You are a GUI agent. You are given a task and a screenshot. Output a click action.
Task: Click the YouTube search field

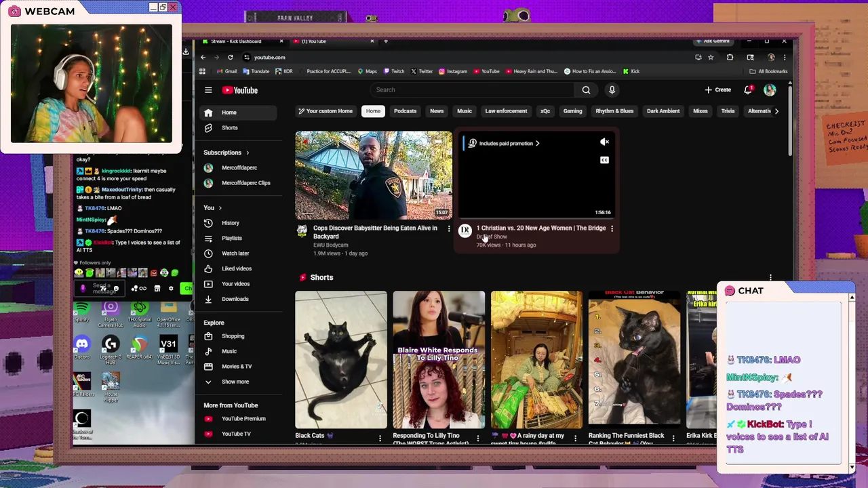[473, 89]
